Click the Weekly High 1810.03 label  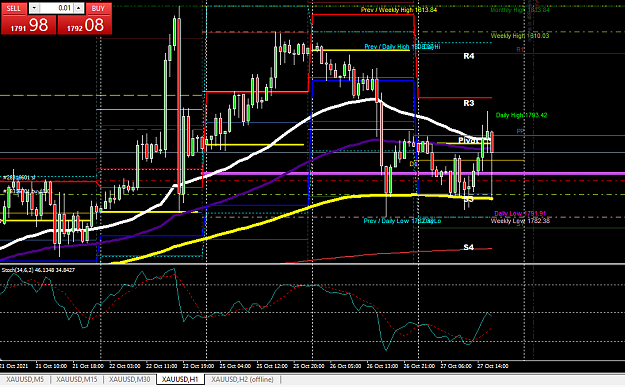point(520,36)
